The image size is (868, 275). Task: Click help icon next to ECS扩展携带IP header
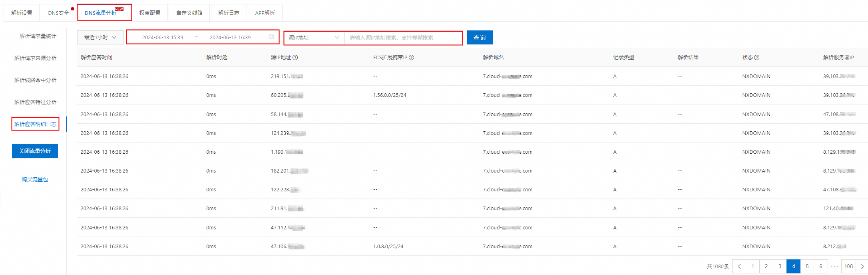pyautogui.click(x=412, y=58)
